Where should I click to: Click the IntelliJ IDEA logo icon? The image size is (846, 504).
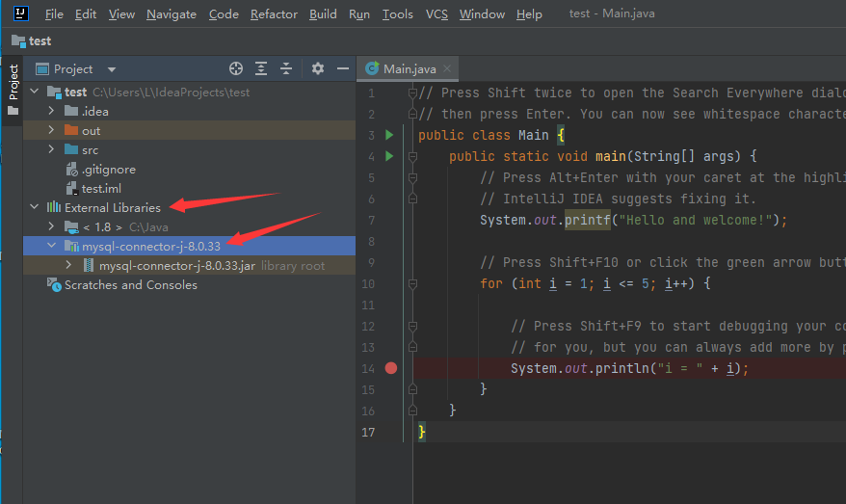[20, 13]
